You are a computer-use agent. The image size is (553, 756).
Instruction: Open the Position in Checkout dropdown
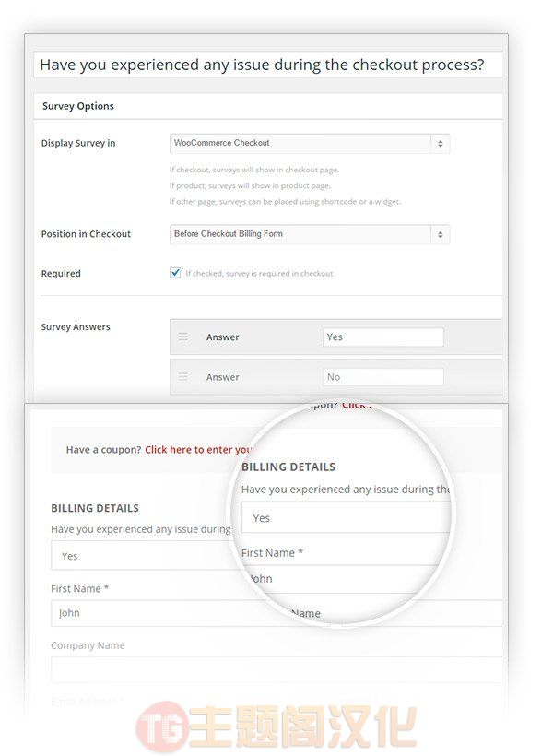[x=310, y=234]
